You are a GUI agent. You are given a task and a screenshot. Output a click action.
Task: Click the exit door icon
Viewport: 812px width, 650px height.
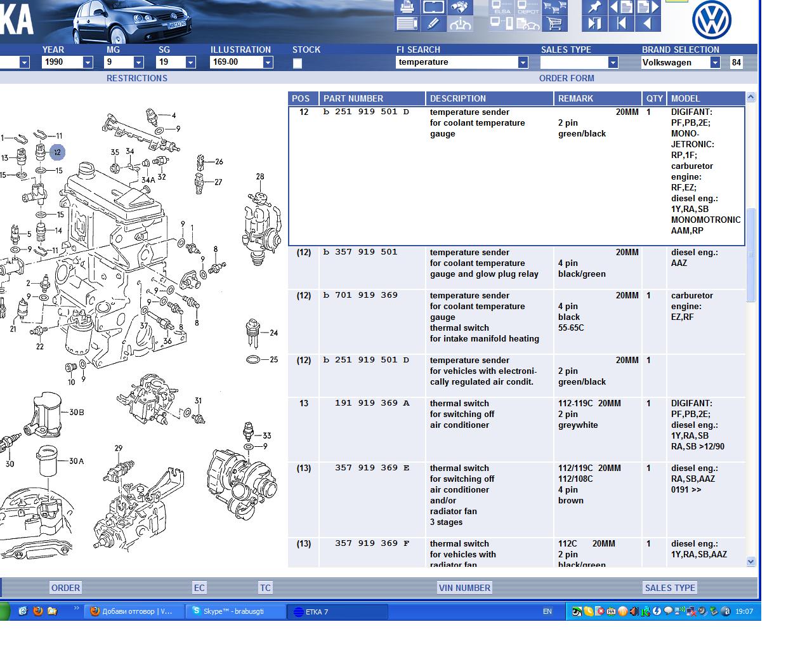coord(594,24)
